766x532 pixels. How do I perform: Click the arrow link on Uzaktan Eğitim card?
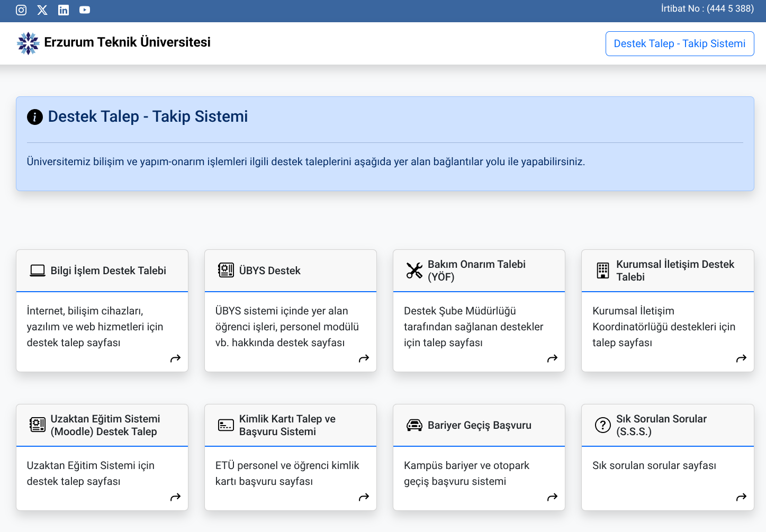(x=175, y=497)
